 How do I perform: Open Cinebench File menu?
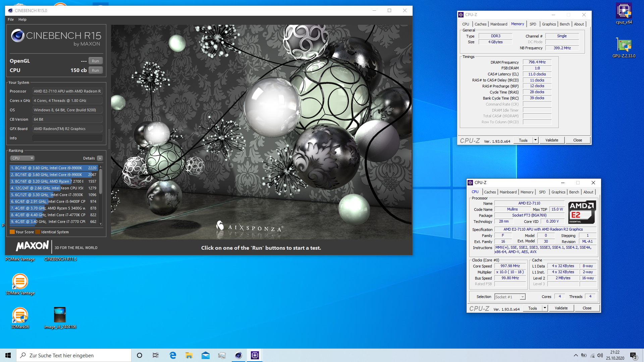pyautogui.click(x=11, y=19)
